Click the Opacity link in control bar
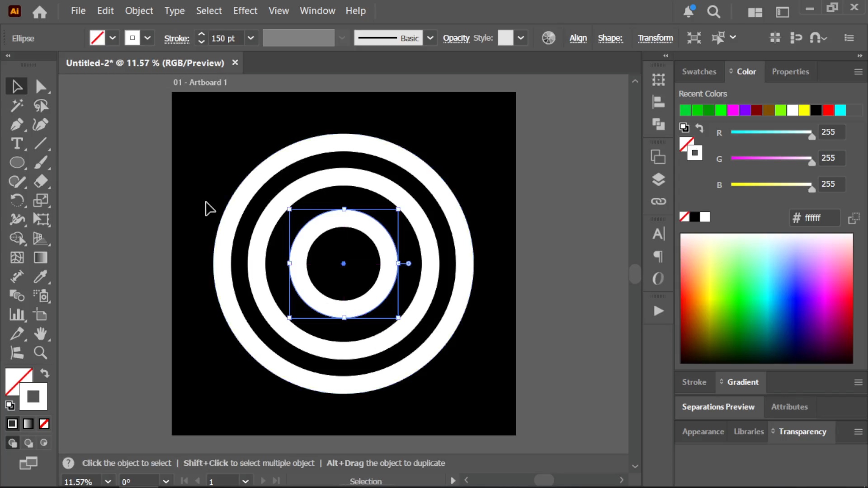Image resolution: width=868 pixels, height=488 pixels. pyautogui.click(x=456, y=38)
